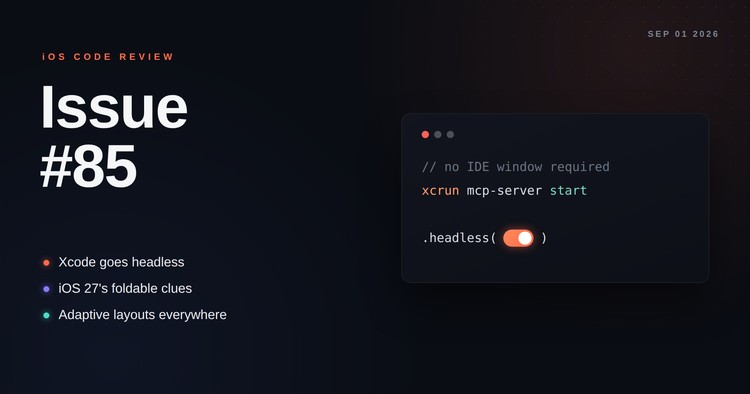
Task: Click the "SEP 01 2026" date
Action: 683,34
